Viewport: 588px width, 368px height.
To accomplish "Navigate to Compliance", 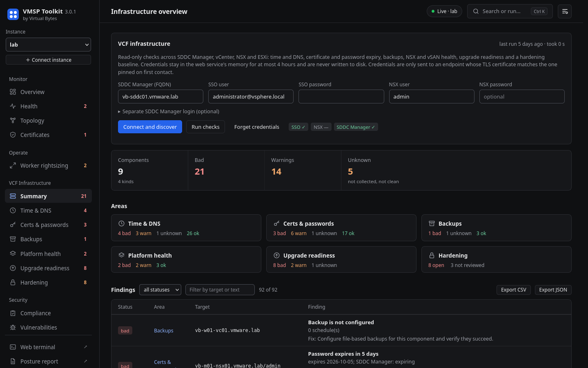I will tap(48, 313).
